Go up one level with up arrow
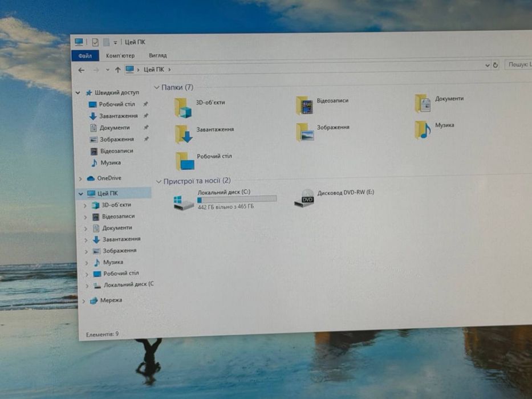 coord(117,70)
